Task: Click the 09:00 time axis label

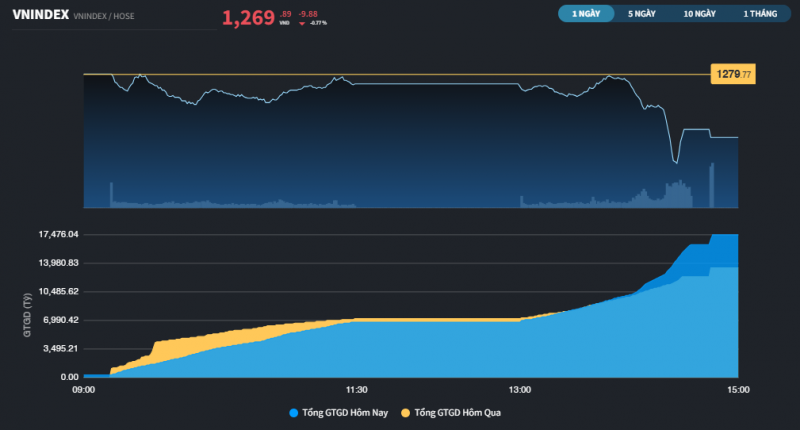Action: click(84, 390)
